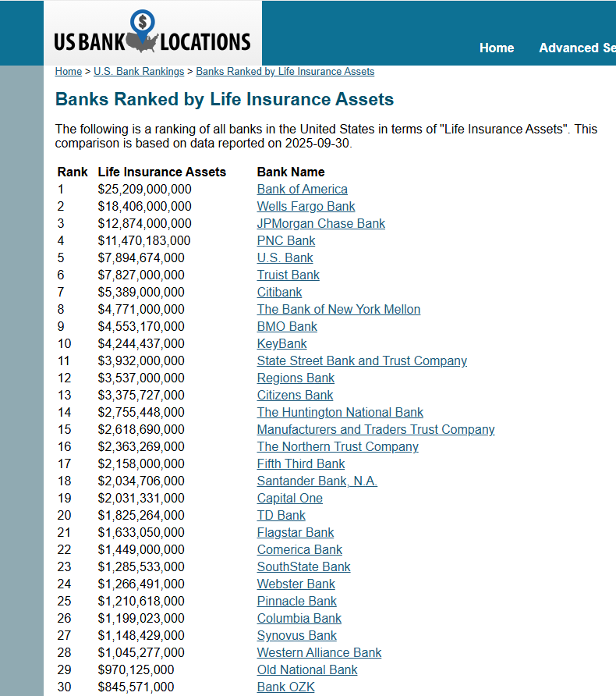Viewport: 616px width, 696px height.
Task: Visit the Regions Bank link
Action: [296, 378]
